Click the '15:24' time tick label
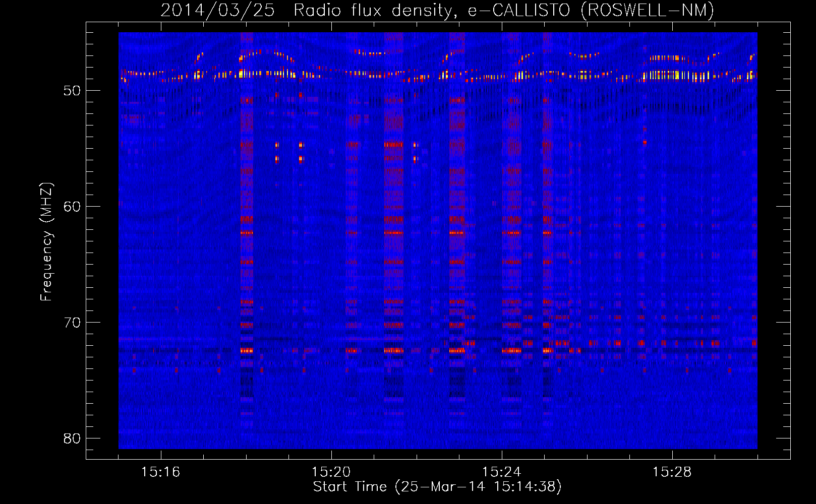Image resolution: width=816 pixels, height=504 pixels. point(501,472)
